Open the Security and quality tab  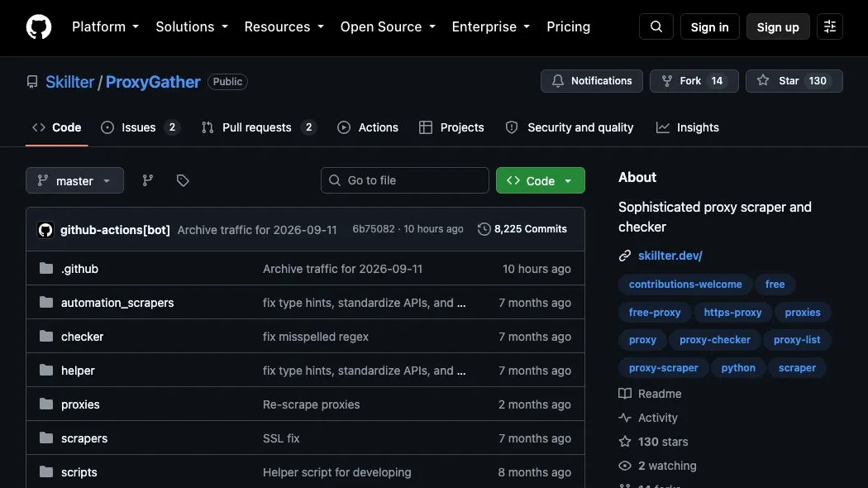[x=570, y=127]
